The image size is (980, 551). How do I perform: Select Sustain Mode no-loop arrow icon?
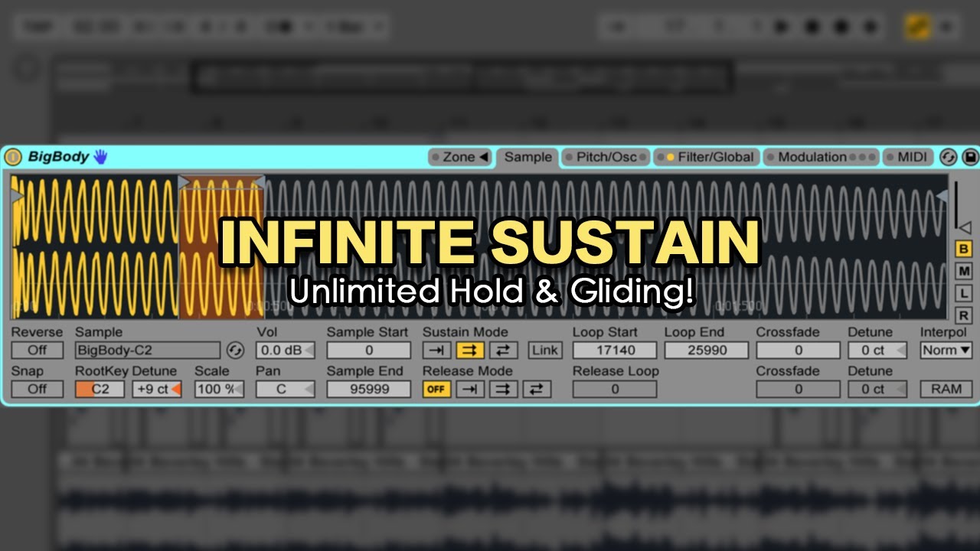pos(436,350)
